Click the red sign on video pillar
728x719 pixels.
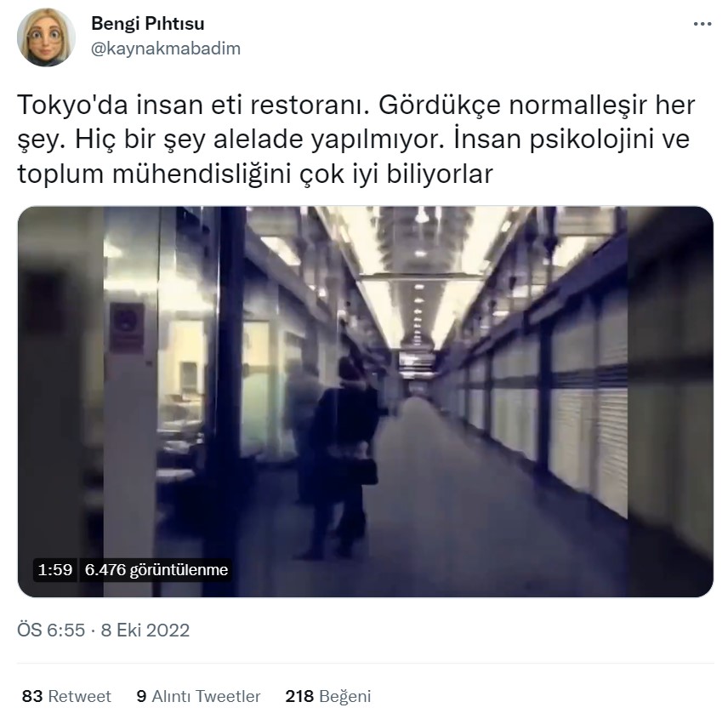[126, 328]
